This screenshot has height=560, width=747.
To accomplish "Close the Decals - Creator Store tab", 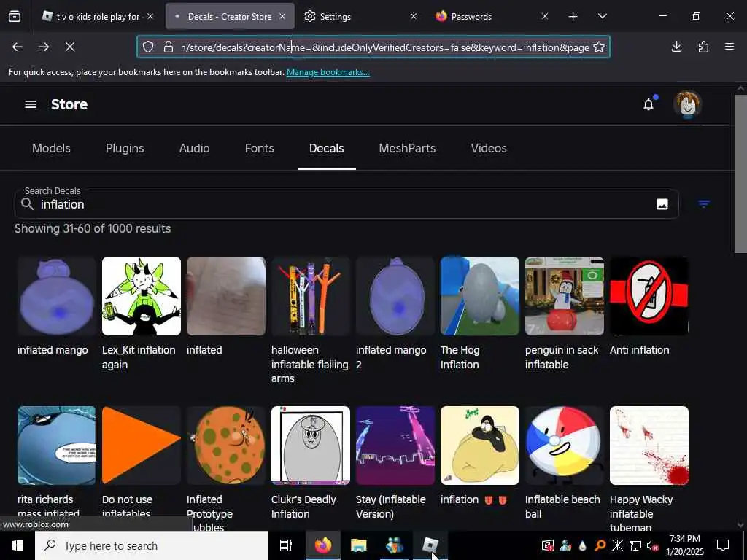I will 282,17.
